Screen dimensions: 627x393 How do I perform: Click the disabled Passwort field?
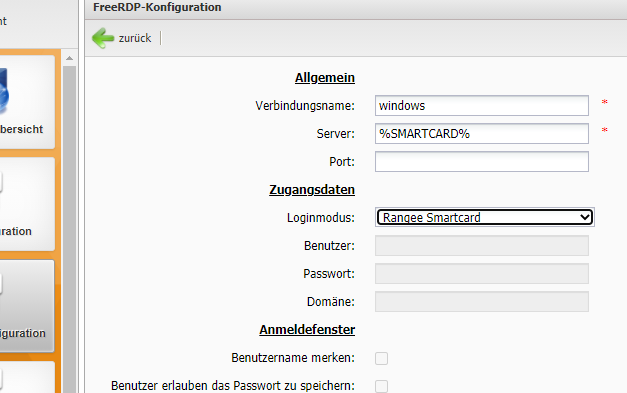pos(481,273)
